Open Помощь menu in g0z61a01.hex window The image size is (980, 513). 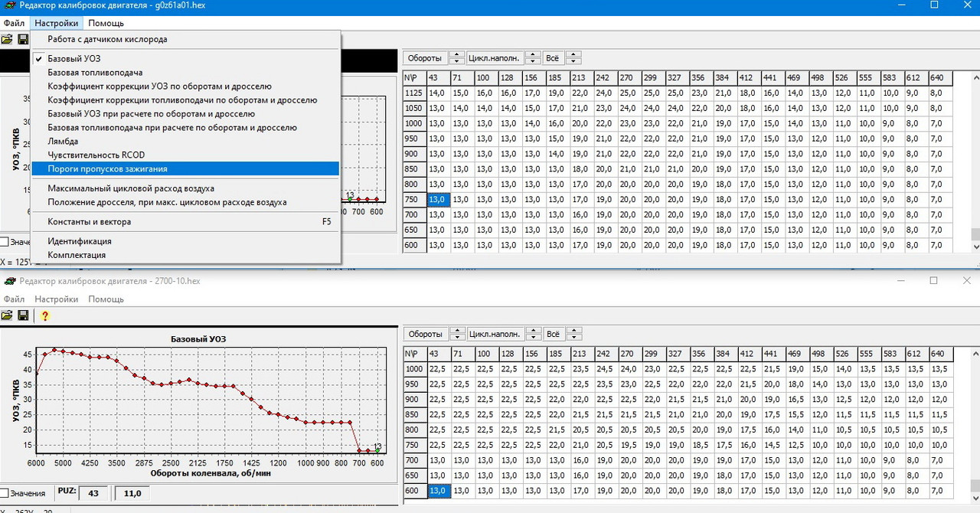(x=106, y=23)
